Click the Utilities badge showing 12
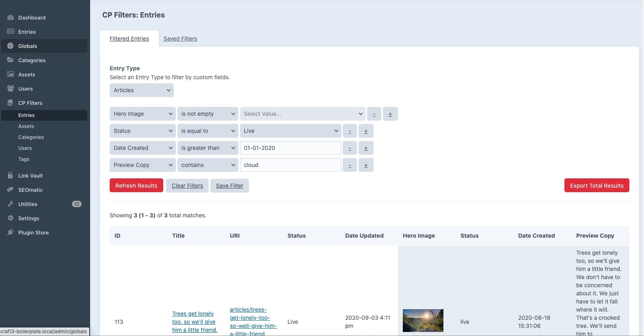 77,204
